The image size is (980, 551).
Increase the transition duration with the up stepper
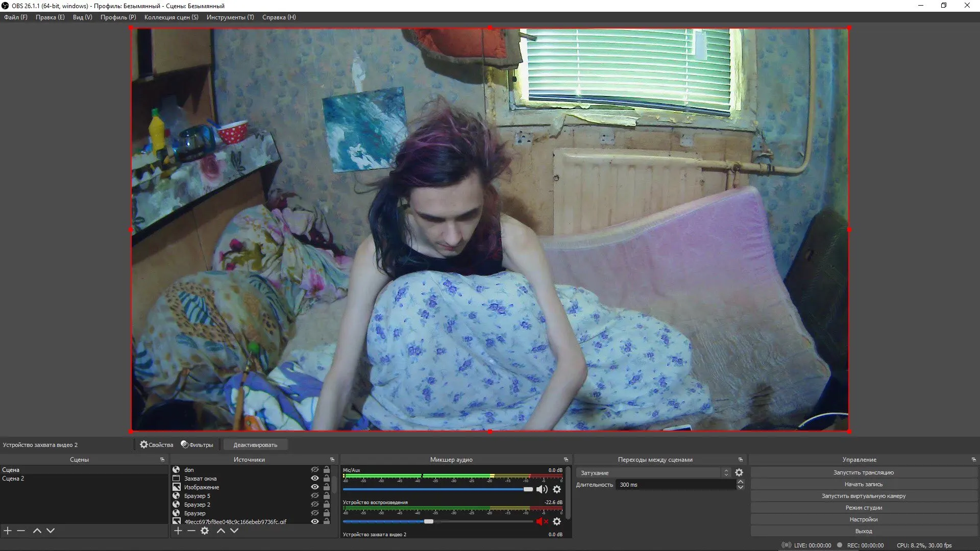(x=741, y=482)
